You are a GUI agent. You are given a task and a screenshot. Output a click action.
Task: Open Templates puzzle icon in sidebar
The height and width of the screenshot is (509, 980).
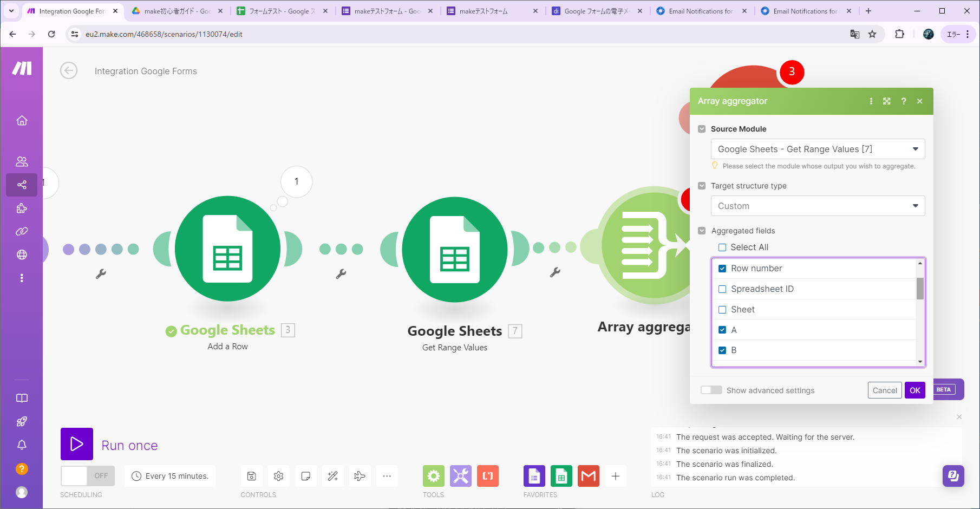click(22, 208)
